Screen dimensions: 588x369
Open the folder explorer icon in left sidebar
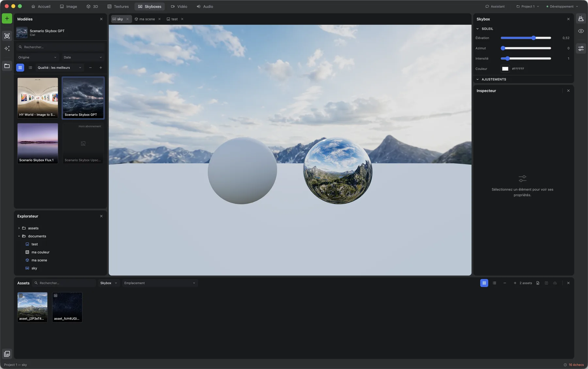click(x=7, y=66)
